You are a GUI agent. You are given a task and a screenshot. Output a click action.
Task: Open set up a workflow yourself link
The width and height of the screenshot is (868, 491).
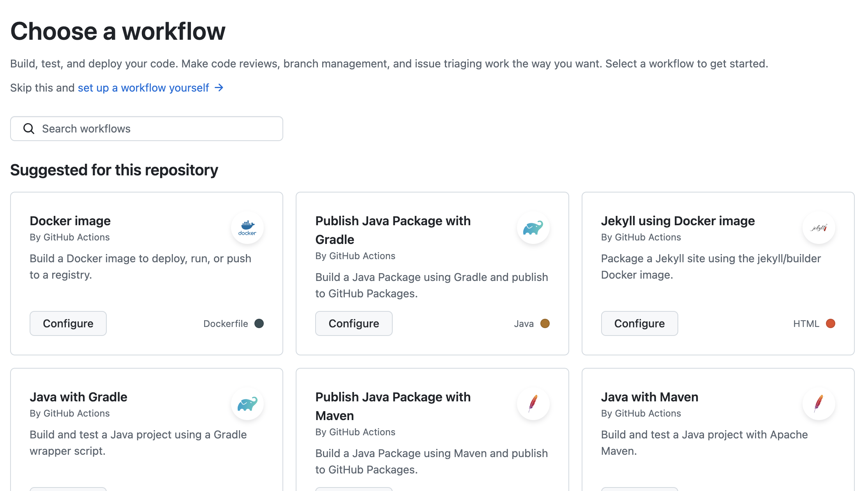(x=143, y=88)
